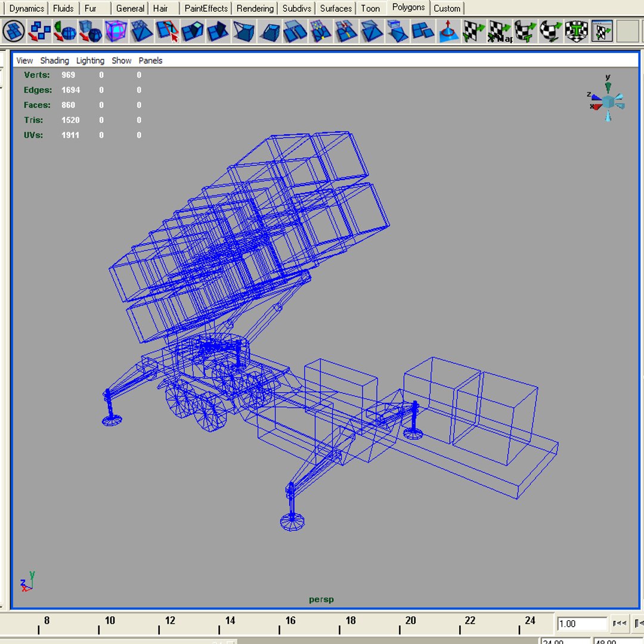644x644 pixels.
Task: Open the viewport Shading menu
Action: [55, 61]
